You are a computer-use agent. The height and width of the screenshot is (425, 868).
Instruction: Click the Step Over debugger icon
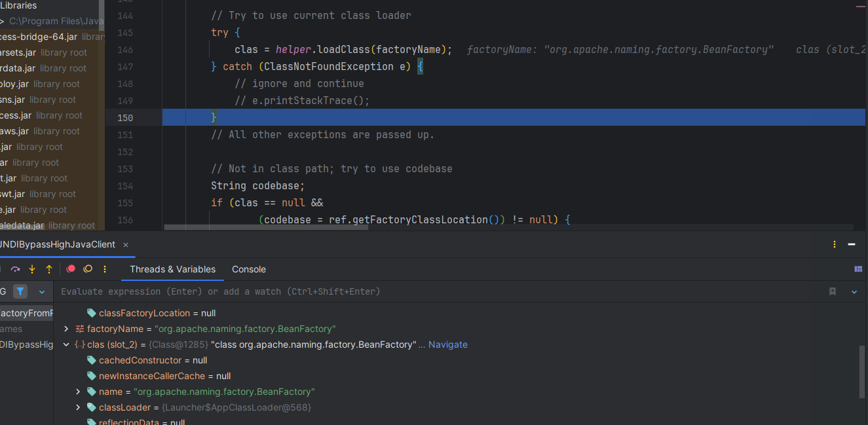[x=15, y=269]
